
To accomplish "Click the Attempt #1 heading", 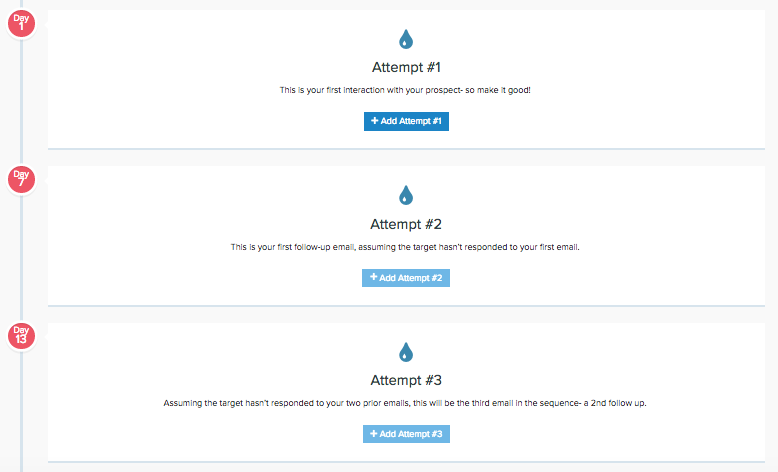I will pyautogui.click(x=406, y=67).
